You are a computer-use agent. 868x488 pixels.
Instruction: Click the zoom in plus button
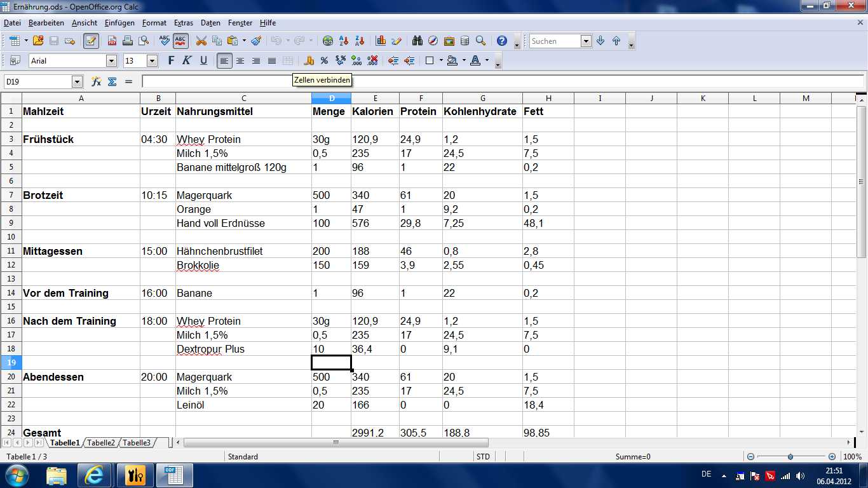pyautogui.click(x=832, y=456)
